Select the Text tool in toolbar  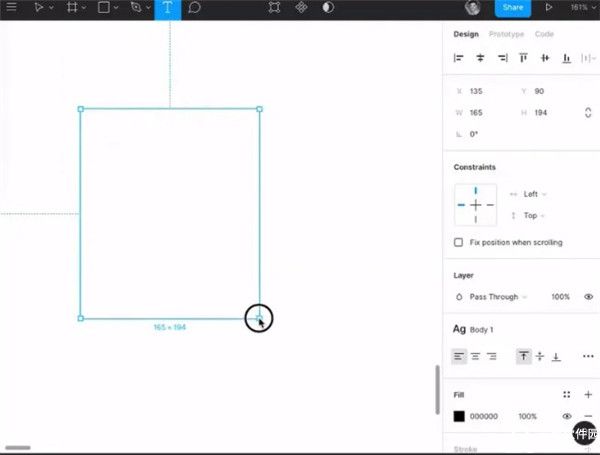point(167,8)
